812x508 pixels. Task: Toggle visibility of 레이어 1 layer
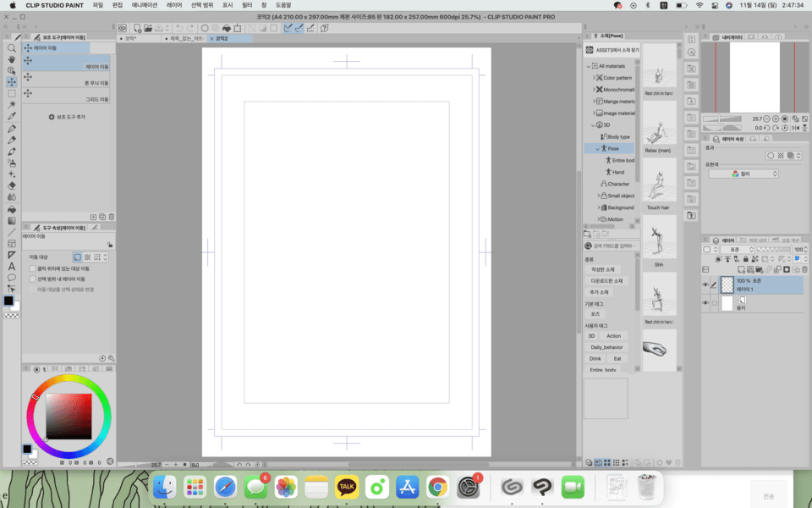tap(705, 285)
